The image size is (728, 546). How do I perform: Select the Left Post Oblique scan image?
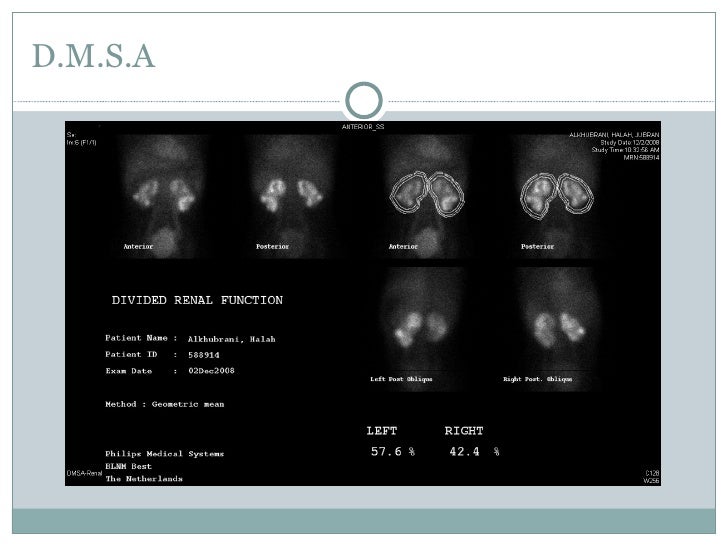(420, 329)
